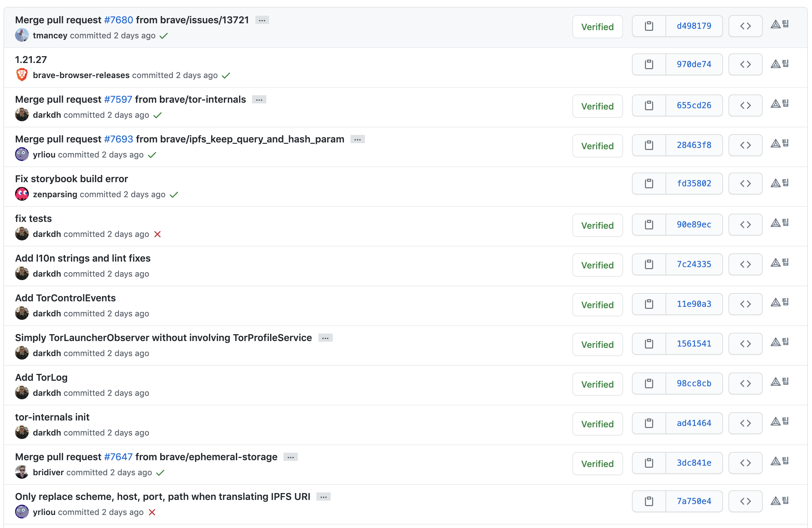
Task: Copy the SHA of commit fd35802
Action: pos(649,184)
